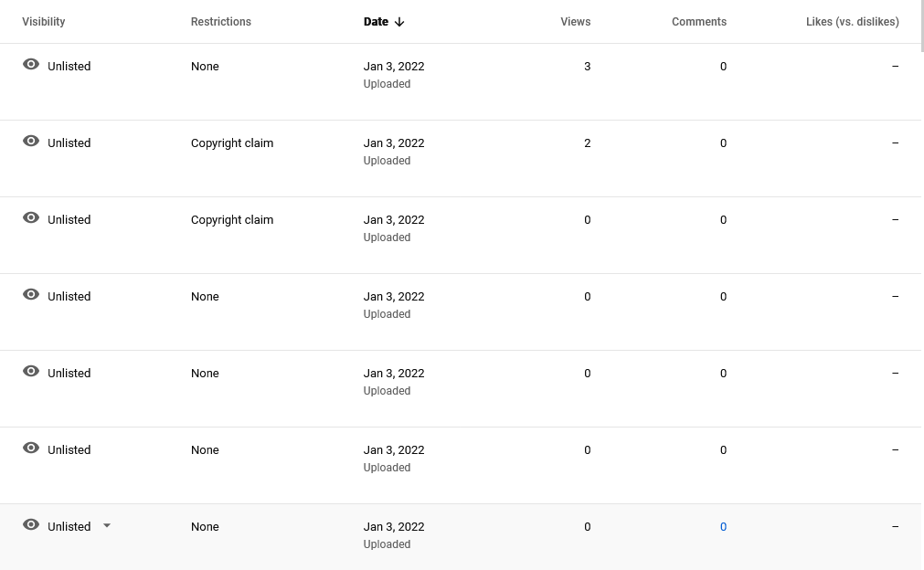Screen dimensions: 924x570
Task: Click the downward sort arrow beside Date
Action: (399, 22)
